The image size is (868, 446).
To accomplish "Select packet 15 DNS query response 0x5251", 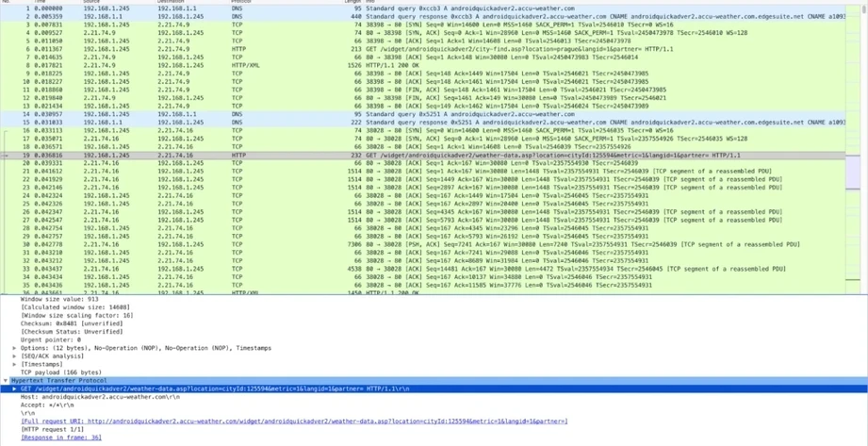I will [x=423, y=123].
